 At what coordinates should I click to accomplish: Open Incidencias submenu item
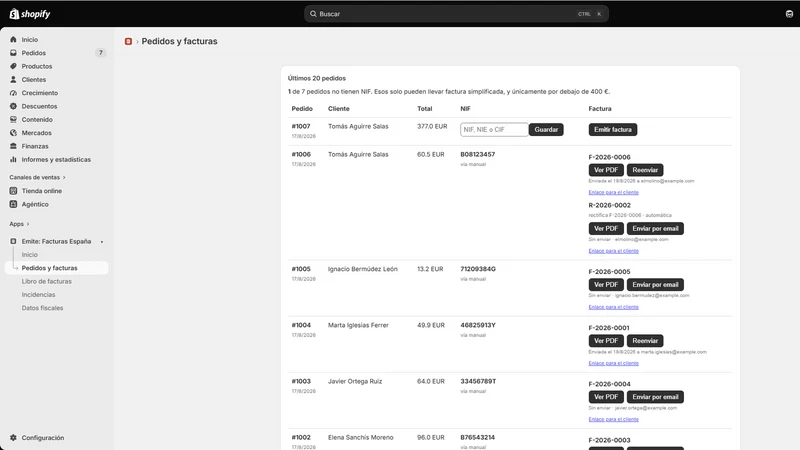[38, 294]
